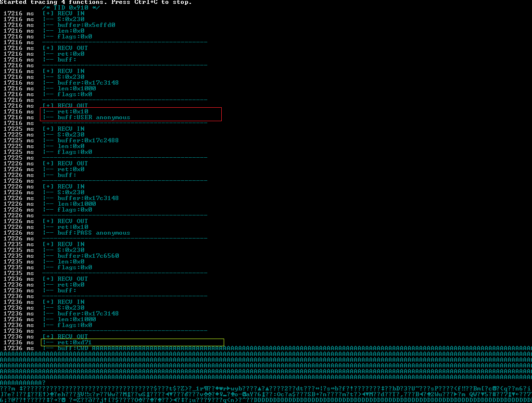Select the buffer:0x17c3148 address field
This screenshot has height=403, width=532.
click(x=88, y=82)
